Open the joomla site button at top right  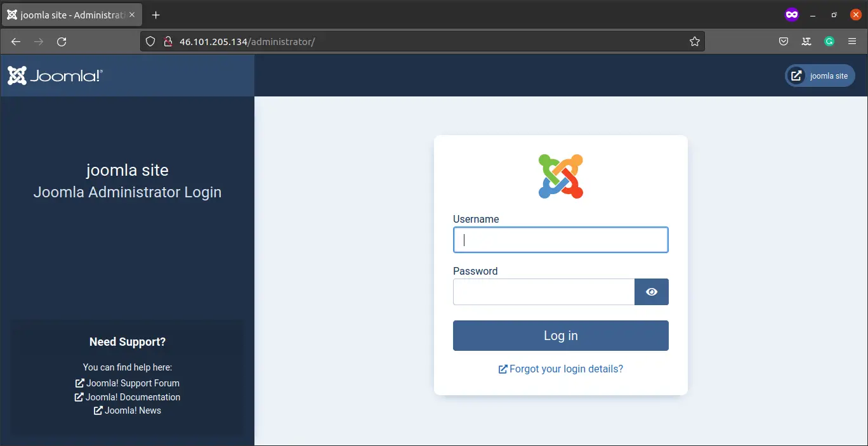820,75
